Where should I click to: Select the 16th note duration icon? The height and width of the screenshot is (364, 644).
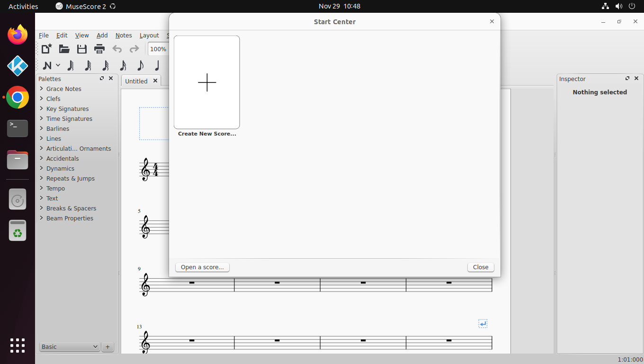click(x=123, y=65)
